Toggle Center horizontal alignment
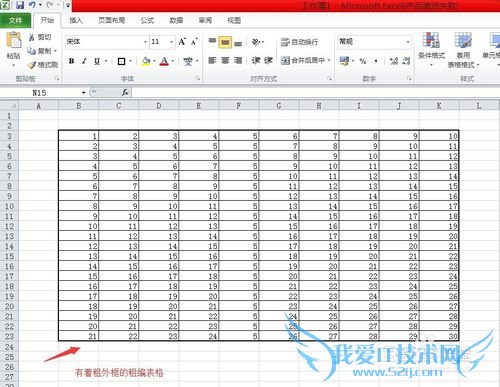 coord(225,60)
